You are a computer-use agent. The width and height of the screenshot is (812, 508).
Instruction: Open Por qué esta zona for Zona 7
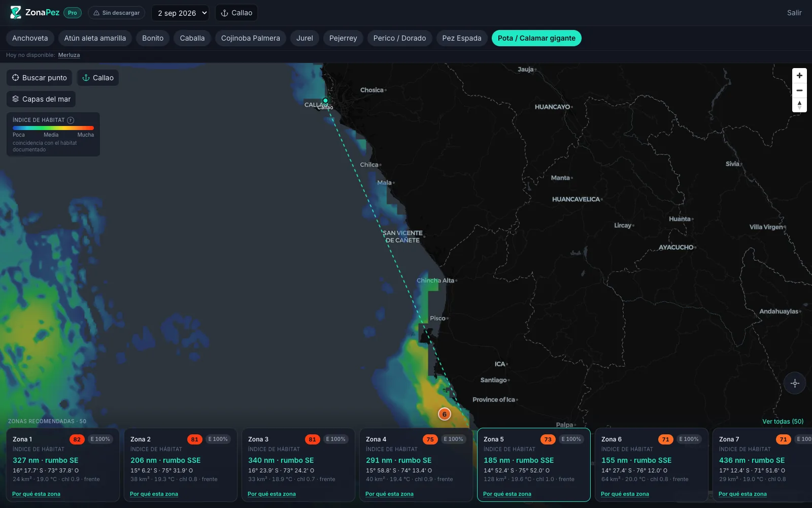pyautogui.click(x=742, y=494)
